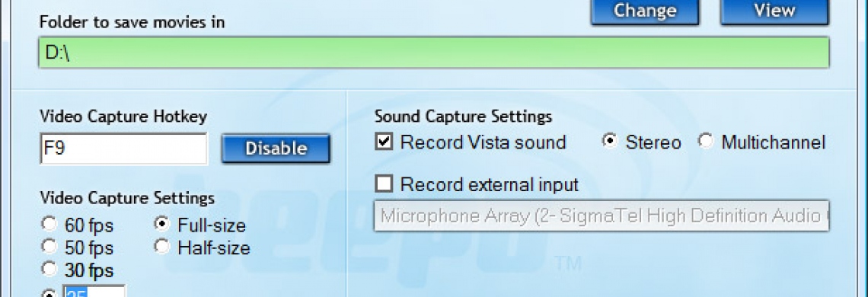Open the Microphone Array input dropdown
868x297 pixels.
point(602,216)
